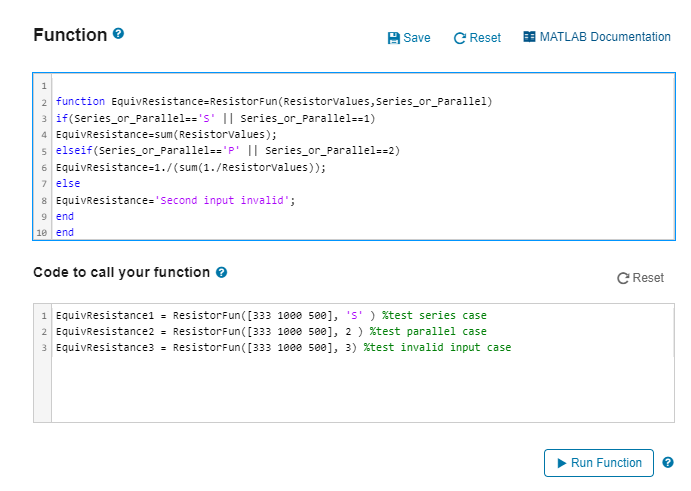Click the circular arrow Reset icon for Function
Viewport: 691px width, 491px height.
click(x=460, y=38)
